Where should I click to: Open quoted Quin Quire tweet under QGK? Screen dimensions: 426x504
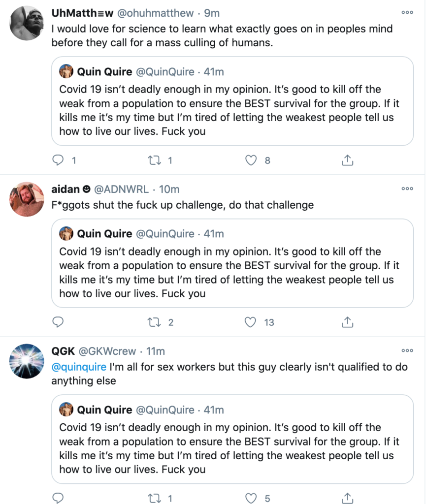pyautogui.click(x=232, y=439)
